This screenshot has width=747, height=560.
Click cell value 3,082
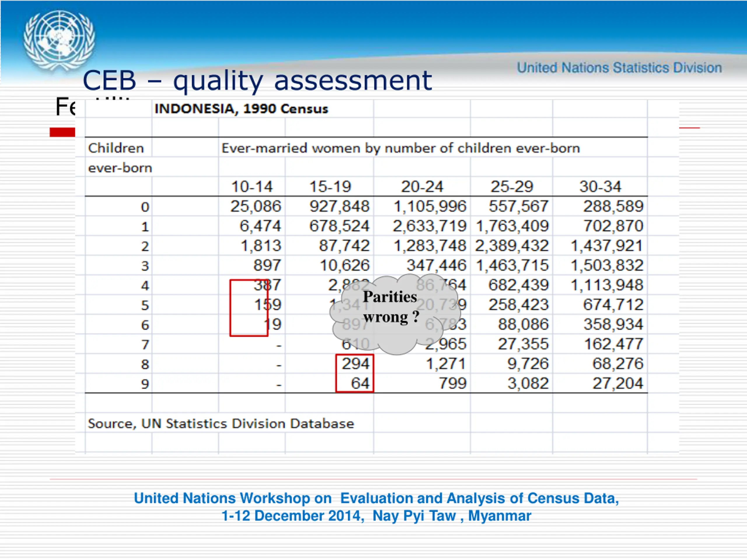528,383
